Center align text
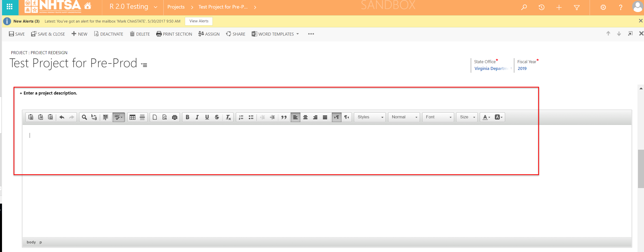Screen dimensions: 644x252 pos(305,117)
